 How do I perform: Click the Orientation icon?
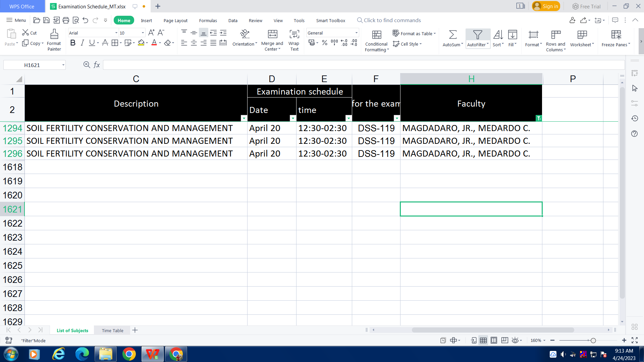pyautogui.click(x=245, y=34)
